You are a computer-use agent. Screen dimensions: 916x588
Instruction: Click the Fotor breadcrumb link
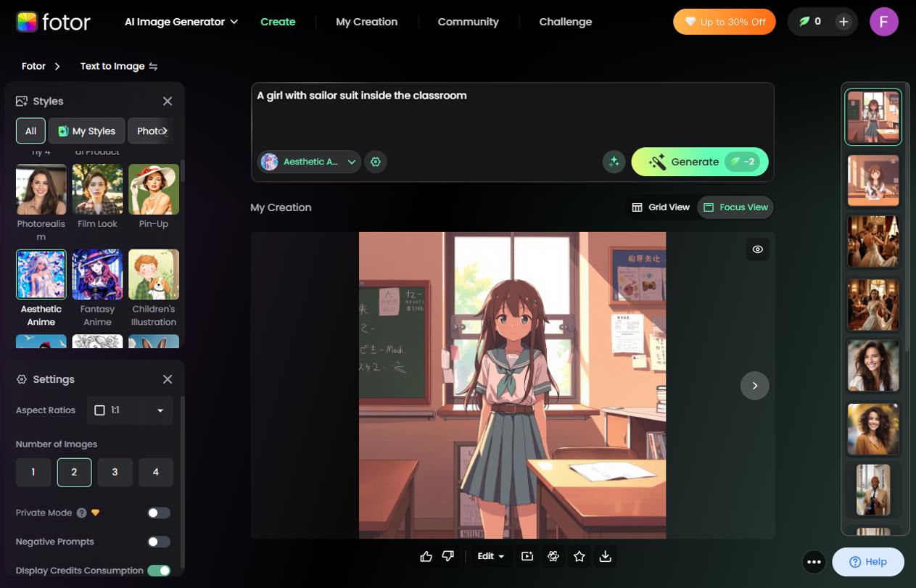(33, 66)
